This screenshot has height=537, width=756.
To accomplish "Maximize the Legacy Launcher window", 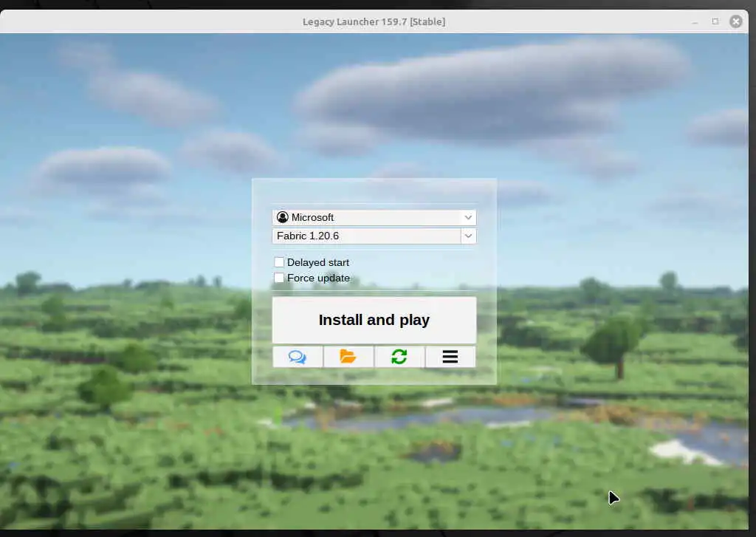I will pyautogui.click(x=715, y=21).
